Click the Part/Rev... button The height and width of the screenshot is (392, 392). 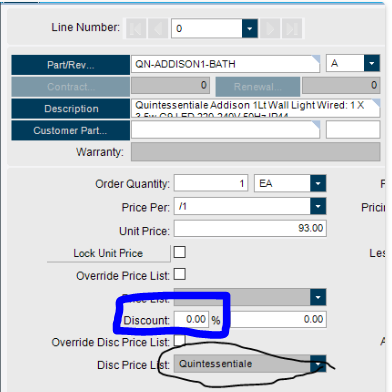71,65
